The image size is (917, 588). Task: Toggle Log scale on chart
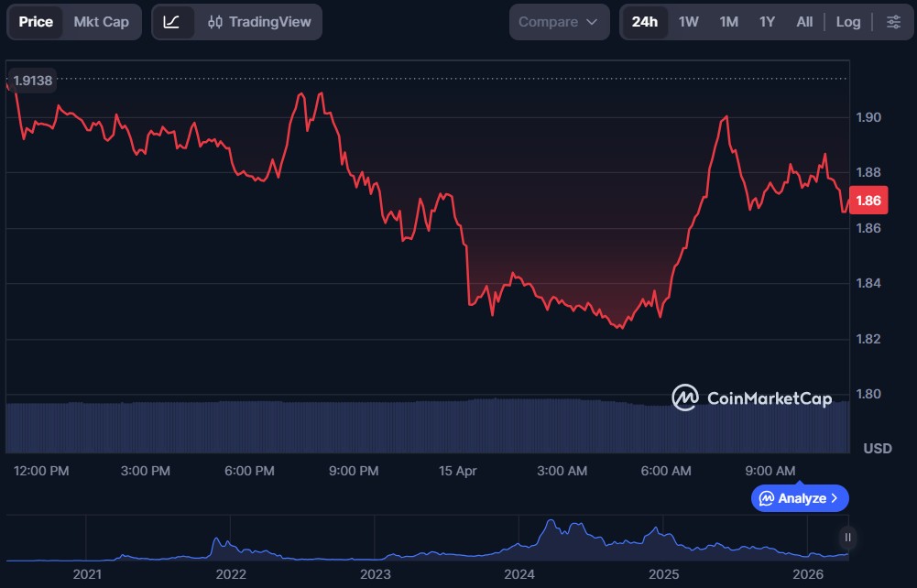click(847, 22)
